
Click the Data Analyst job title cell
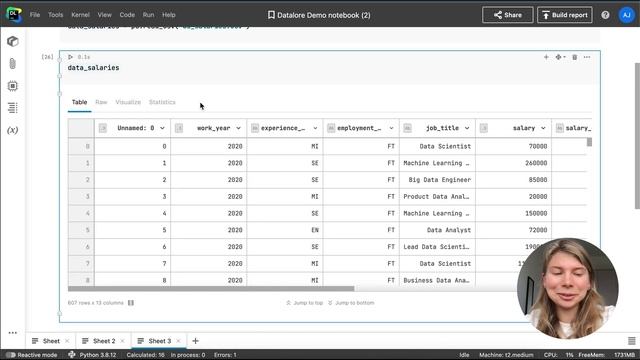437,230
